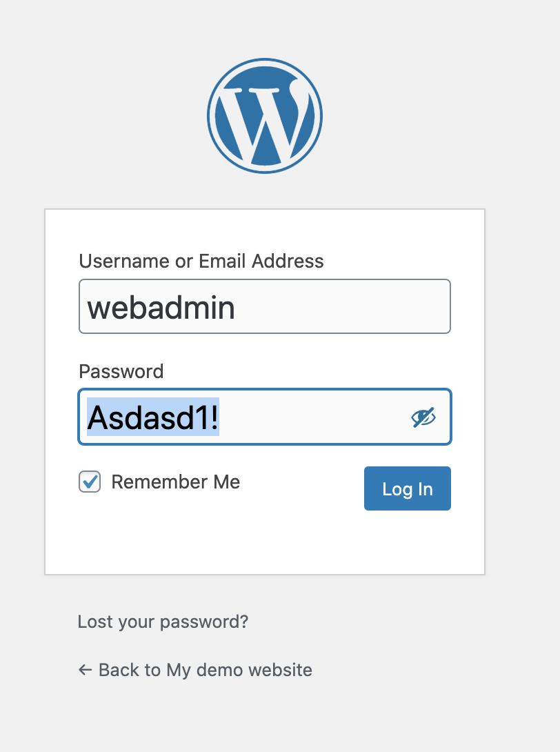
Task: Click the WordPress emblem above the login form
Action: pos(265,115)
